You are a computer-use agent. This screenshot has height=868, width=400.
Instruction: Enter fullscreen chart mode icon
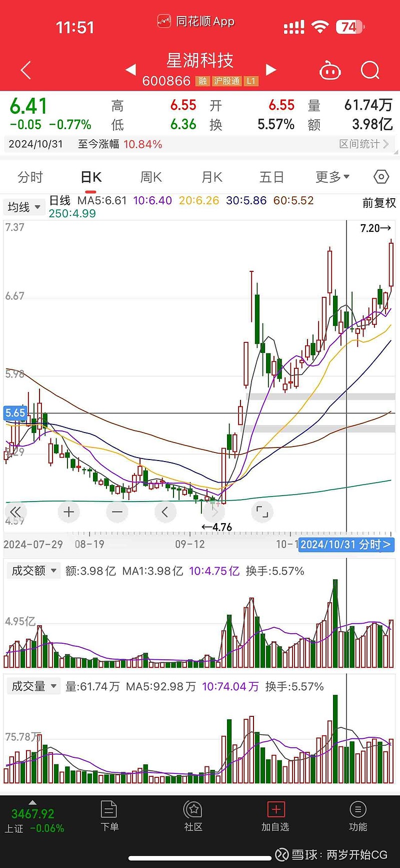[262, 512]
